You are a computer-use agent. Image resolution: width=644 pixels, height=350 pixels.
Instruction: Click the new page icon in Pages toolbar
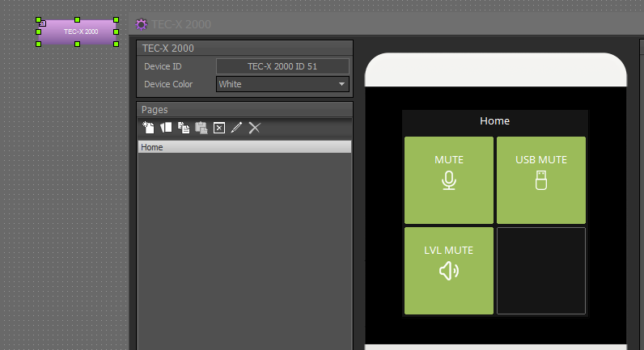pyautogui.click(x=148, y=128)
